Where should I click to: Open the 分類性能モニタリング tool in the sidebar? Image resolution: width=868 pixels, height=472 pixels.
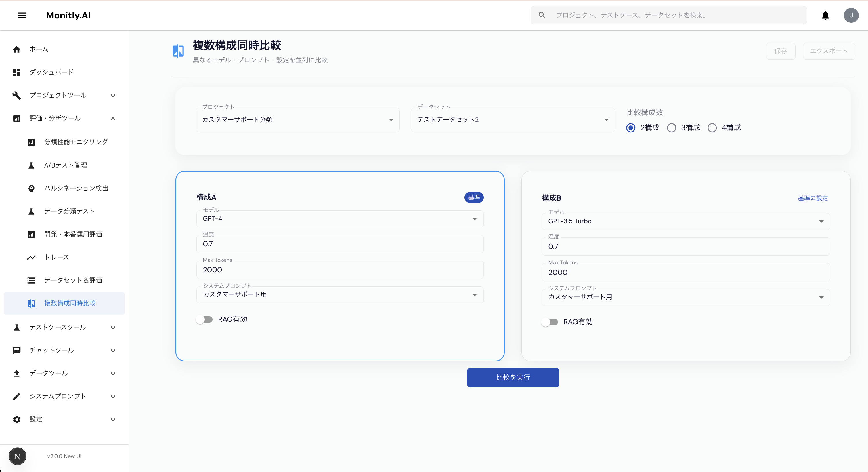tap(75, 142)
